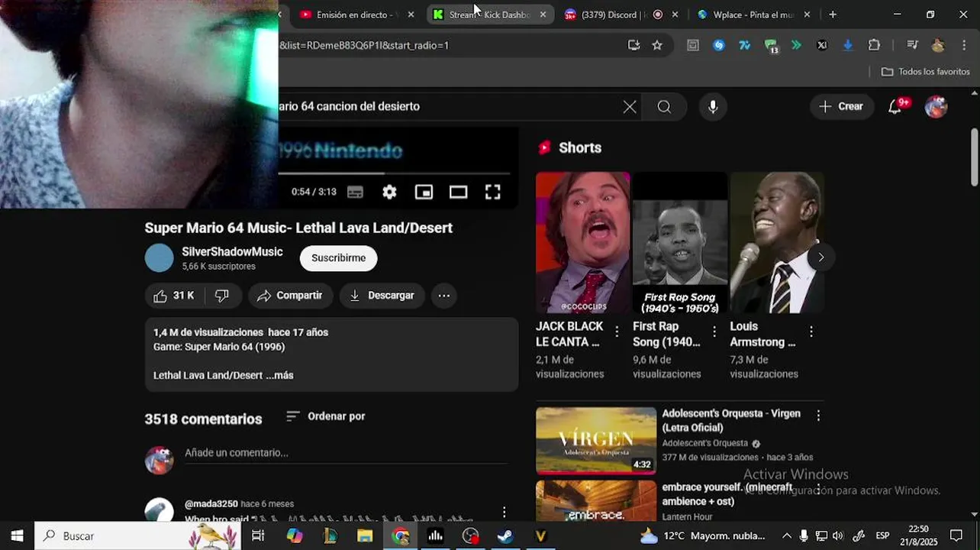
Task: Open Chrome three-dot menu
Action: click(964, 45)
